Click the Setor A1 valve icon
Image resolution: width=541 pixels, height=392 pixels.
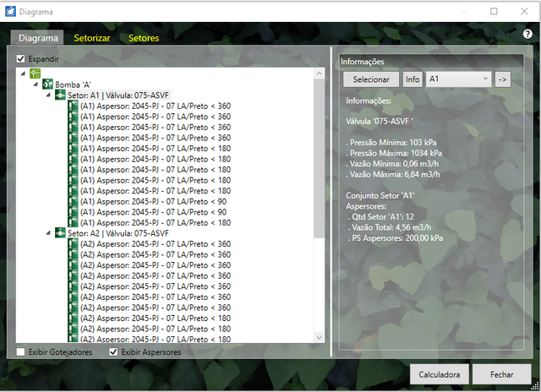[61, 95]
